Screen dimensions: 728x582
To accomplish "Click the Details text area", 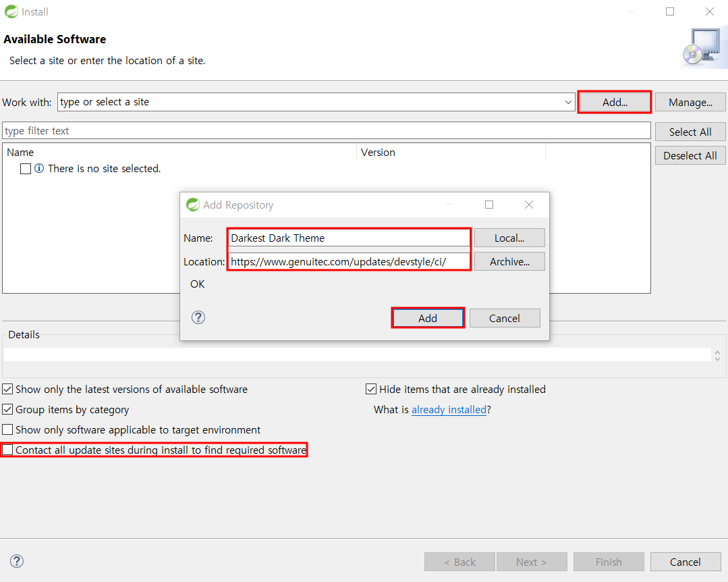I will click(x=357, y=354).
